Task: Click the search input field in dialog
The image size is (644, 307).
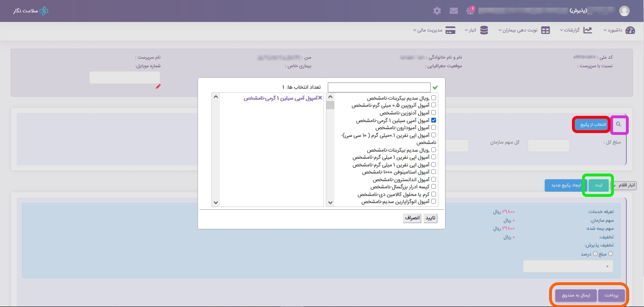Action: (379, 88)
